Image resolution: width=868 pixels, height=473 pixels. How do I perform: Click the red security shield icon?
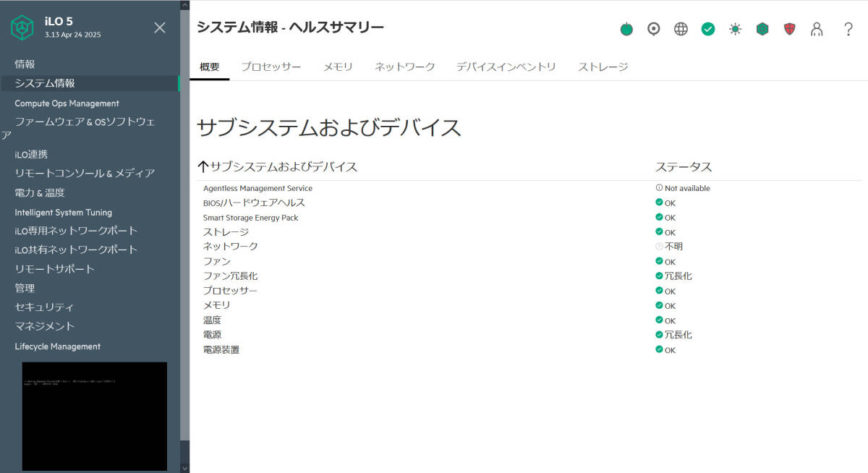790,29
